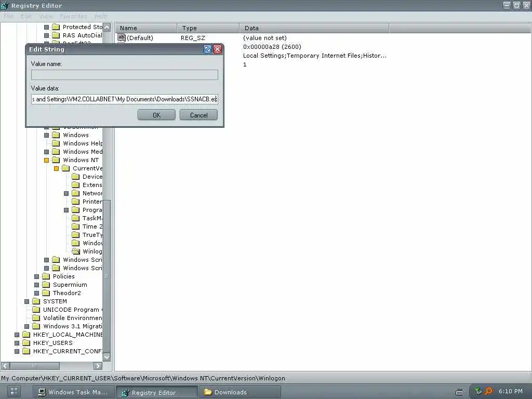
Task: Click the TrueTy folder icon
Action: coord(76,235)
